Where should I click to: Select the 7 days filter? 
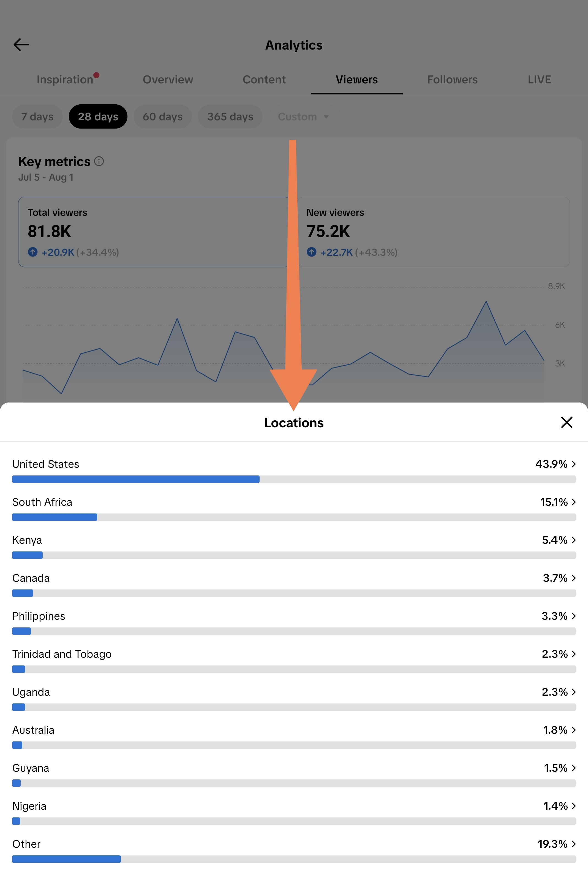pyautogui.click(x=37, y=117)
